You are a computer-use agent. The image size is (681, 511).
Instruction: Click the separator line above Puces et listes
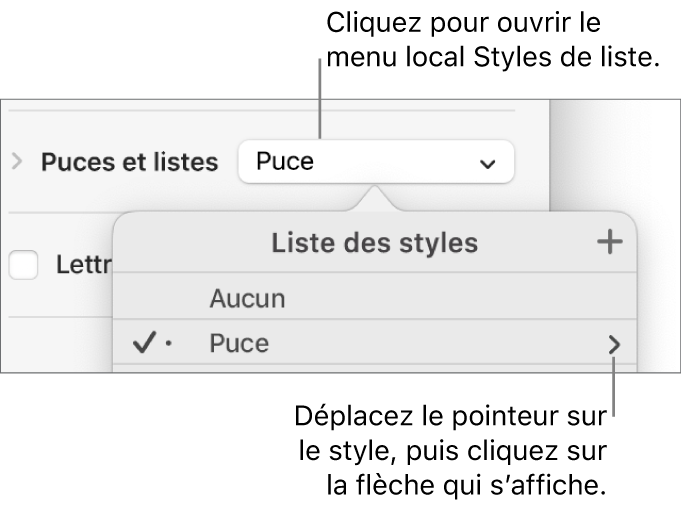pos(260,110)
